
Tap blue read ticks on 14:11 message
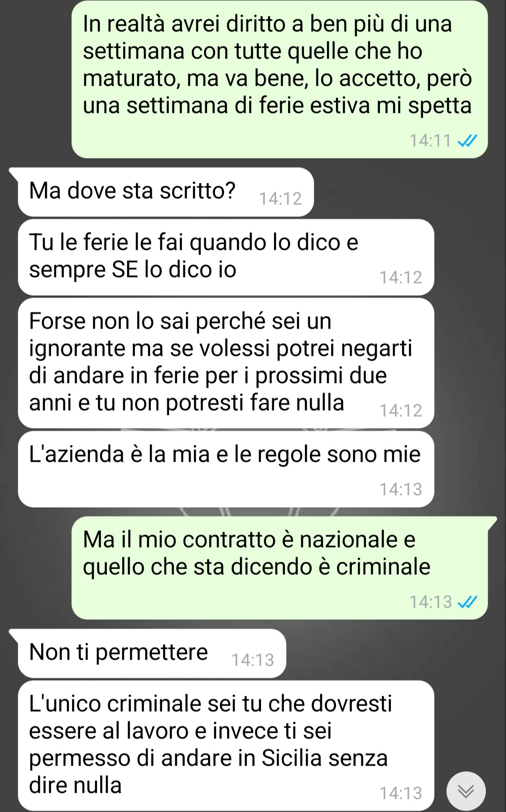tap(467, 140)
